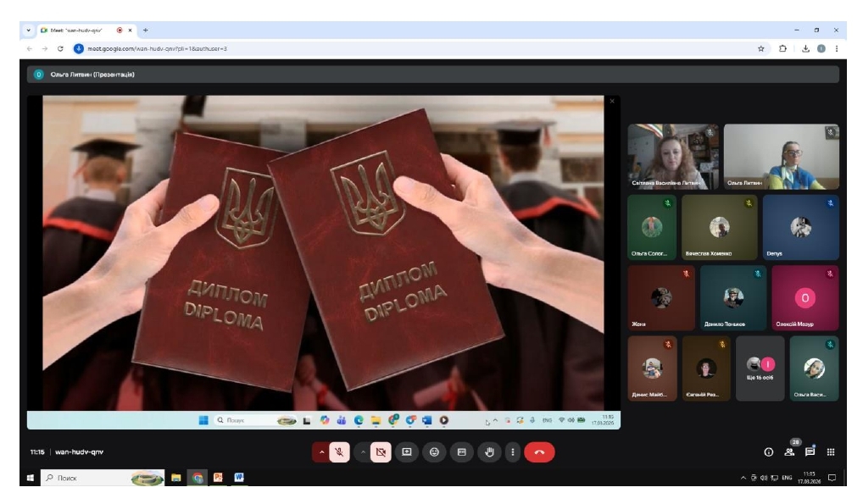Expand audio settings arrow beside microphone
This screenshot has height=504, width=863.
(321, 452)
